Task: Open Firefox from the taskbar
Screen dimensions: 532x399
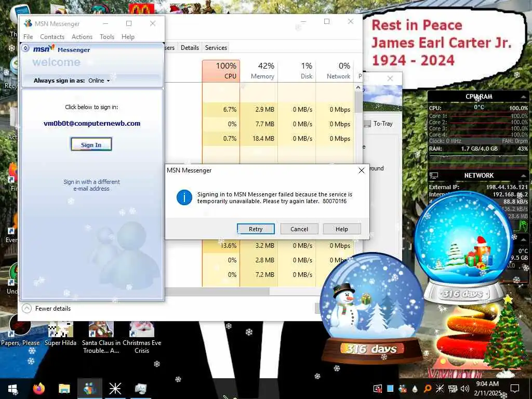Action: click(38, 389)
